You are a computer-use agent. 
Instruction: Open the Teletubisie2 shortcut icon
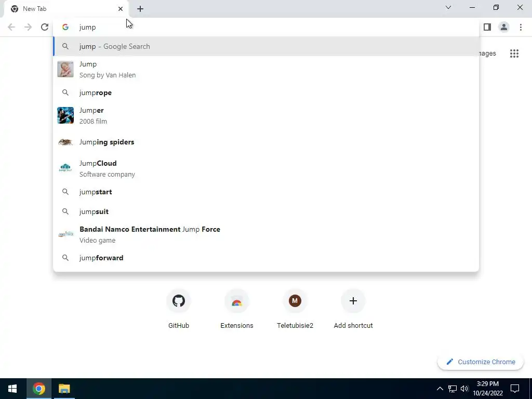click(295, 301)
